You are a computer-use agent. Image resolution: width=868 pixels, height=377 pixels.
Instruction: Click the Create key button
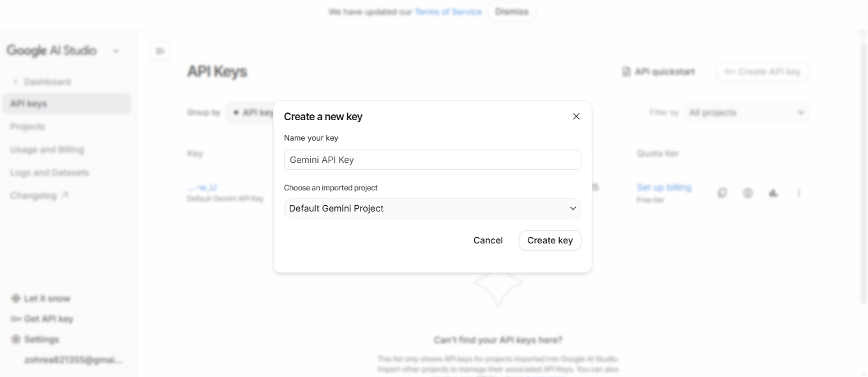coord(550,240)
